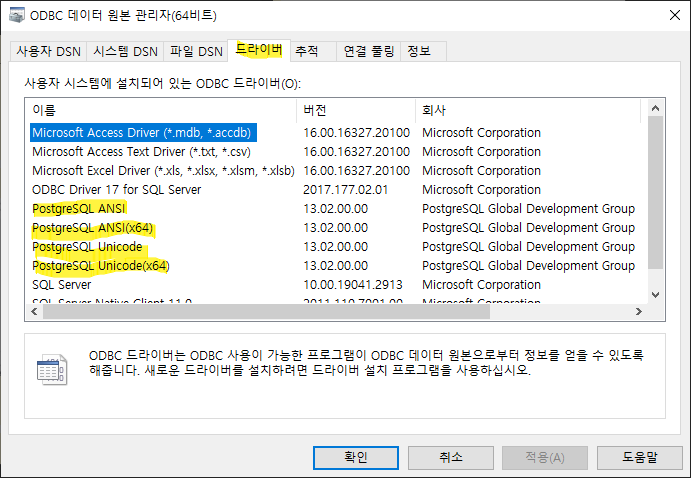Viewport: 691px width, 478px height.
Task: Close the ODBC administrator window
Action: pyautogui.click(x=674, y=15)
